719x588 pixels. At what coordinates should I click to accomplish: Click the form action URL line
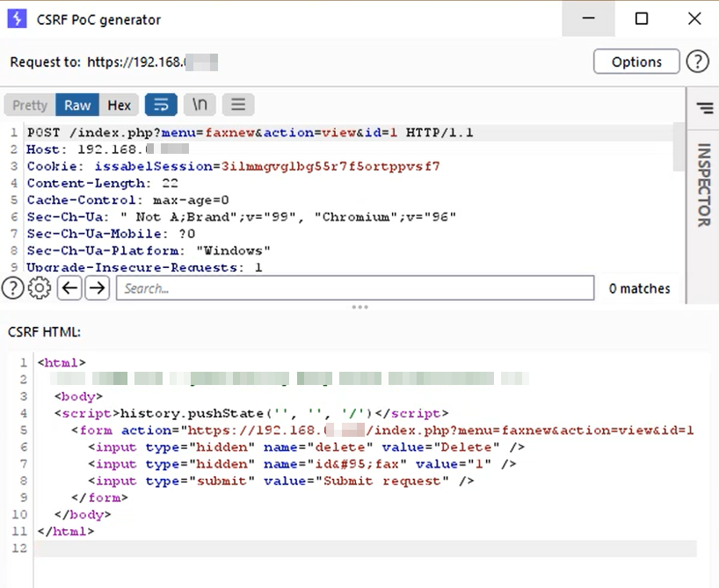coord(382,430)
